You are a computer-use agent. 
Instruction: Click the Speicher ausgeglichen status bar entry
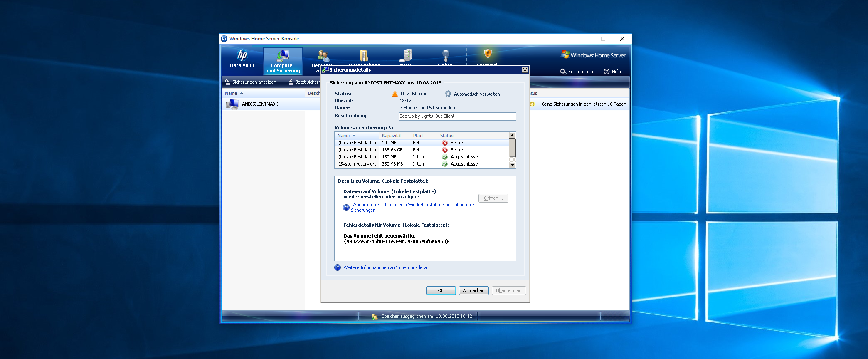427,317
